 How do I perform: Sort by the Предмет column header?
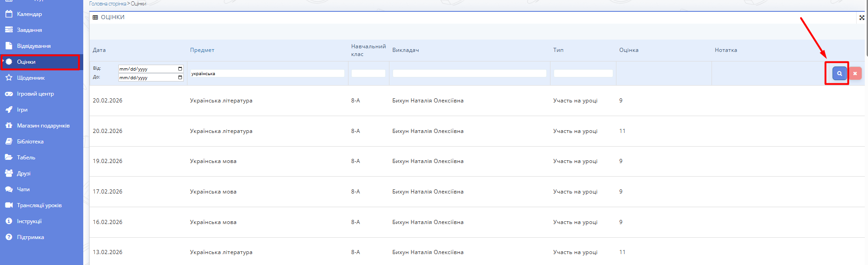pyautogui.click(x=202, y=50)
